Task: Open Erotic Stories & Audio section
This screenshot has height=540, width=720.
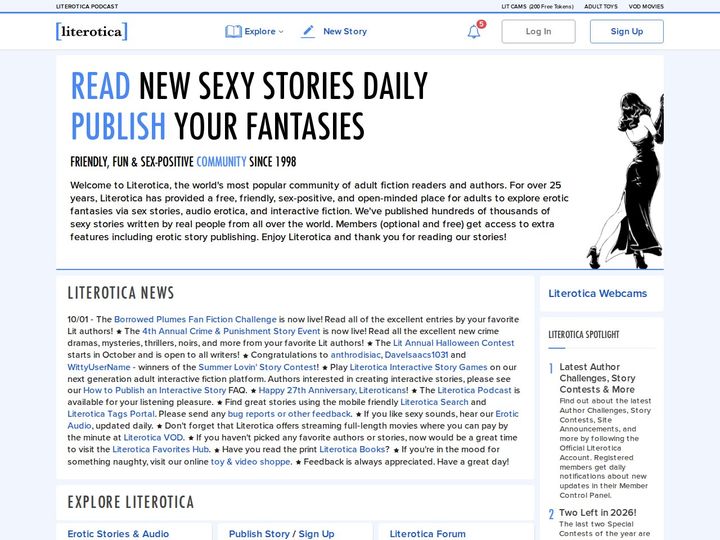Action: tap(118, 534)
